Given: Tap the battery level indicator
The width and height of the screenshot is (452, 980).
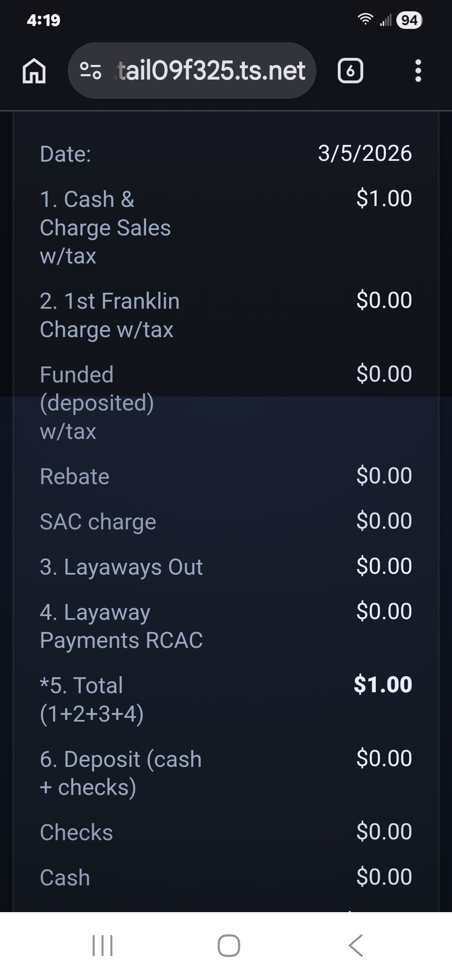Looking at the screenshot, I should click(409, 20).
